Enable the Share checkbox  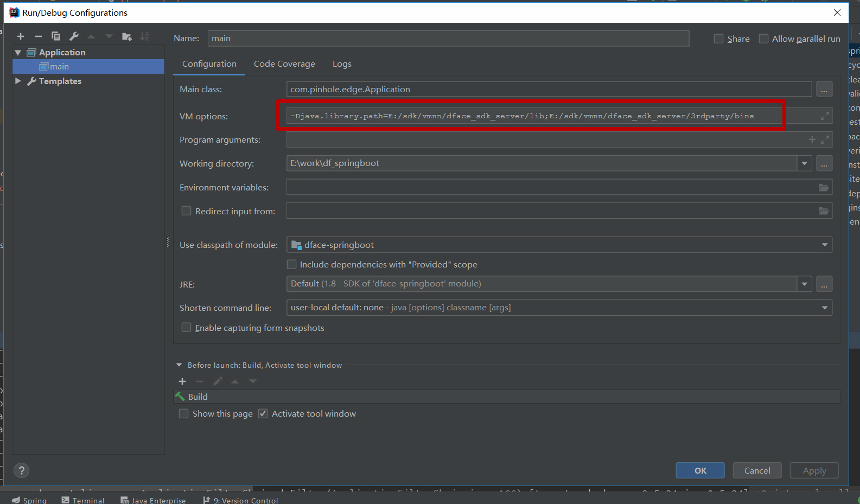pos(719,39)
